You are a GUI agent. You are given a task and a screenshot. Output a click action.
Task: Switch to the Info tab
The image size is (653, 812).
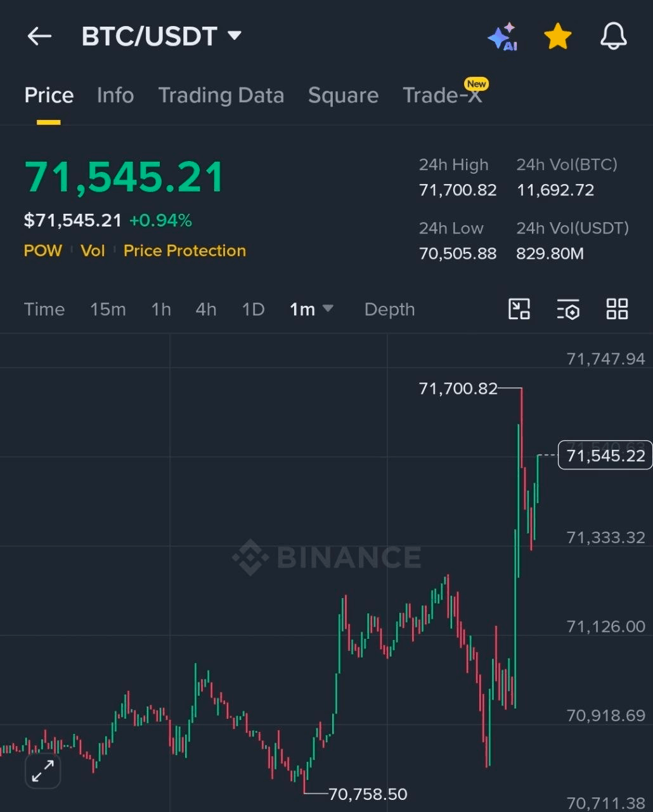(115, 95)
